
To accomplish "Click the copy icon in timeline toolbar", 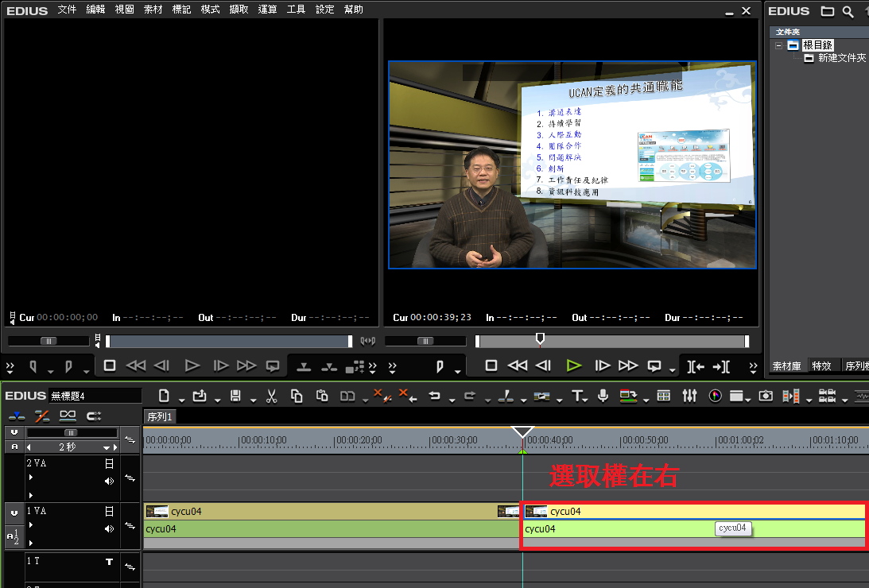I will pos(297,396).
